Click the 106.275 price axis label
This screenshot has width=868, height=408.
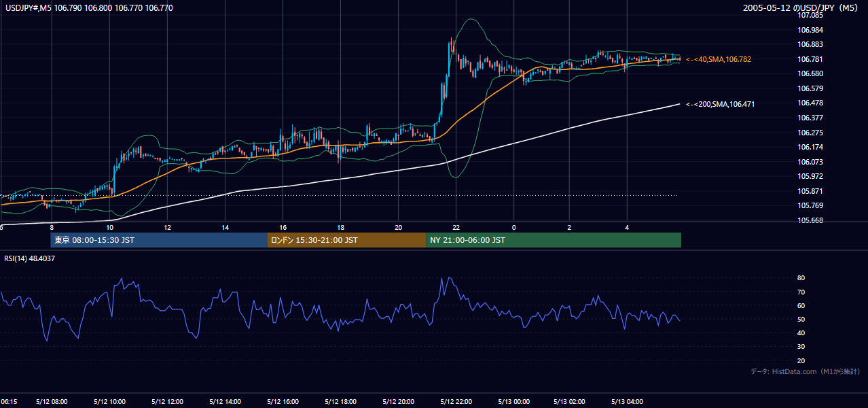[x=810, y=133]
